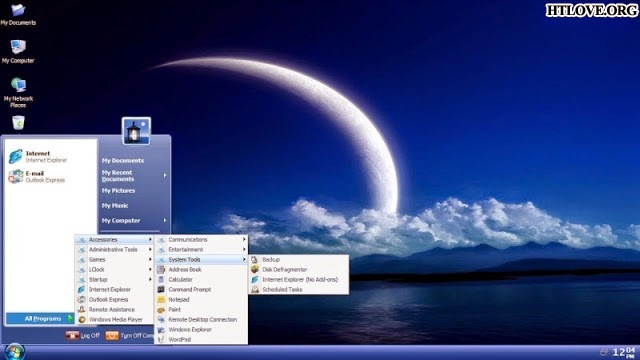Click the Remote Desktop Connection icon
The width and height of the screenshot is (640, 360).
[x=161, y=320]
